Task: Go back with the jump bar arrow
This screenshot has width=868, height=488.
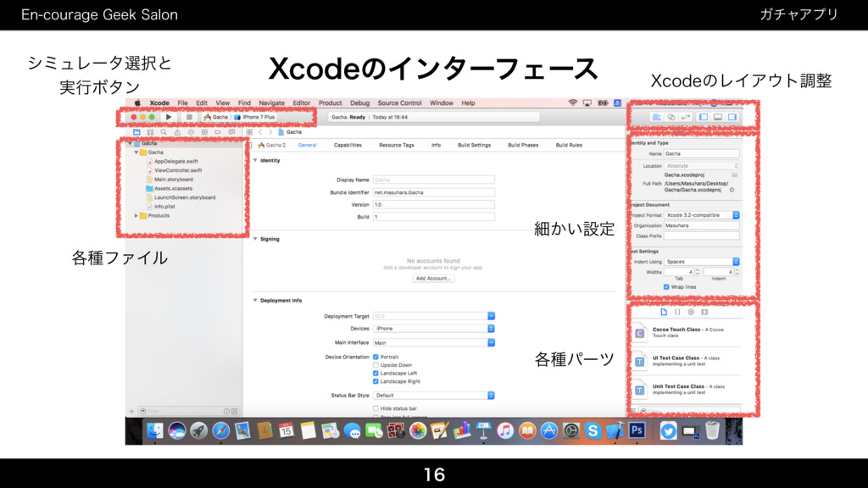Action: pos(260,132)
